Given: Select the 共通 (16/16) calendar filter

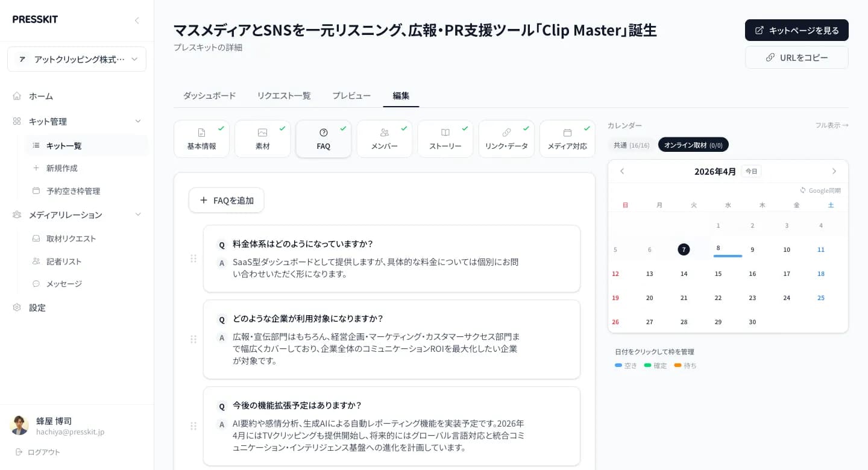Looking at the screenshot, I should click(632, 145).
